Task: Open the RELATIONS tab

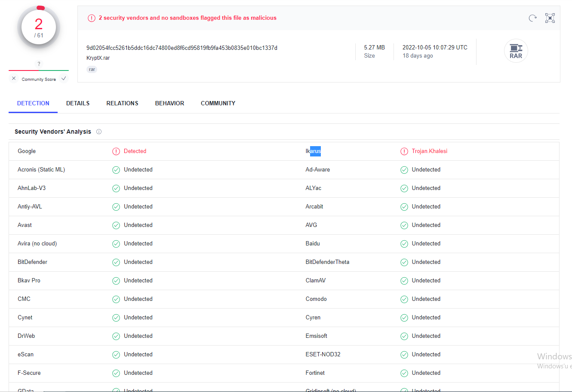Action: coord(122,103)
